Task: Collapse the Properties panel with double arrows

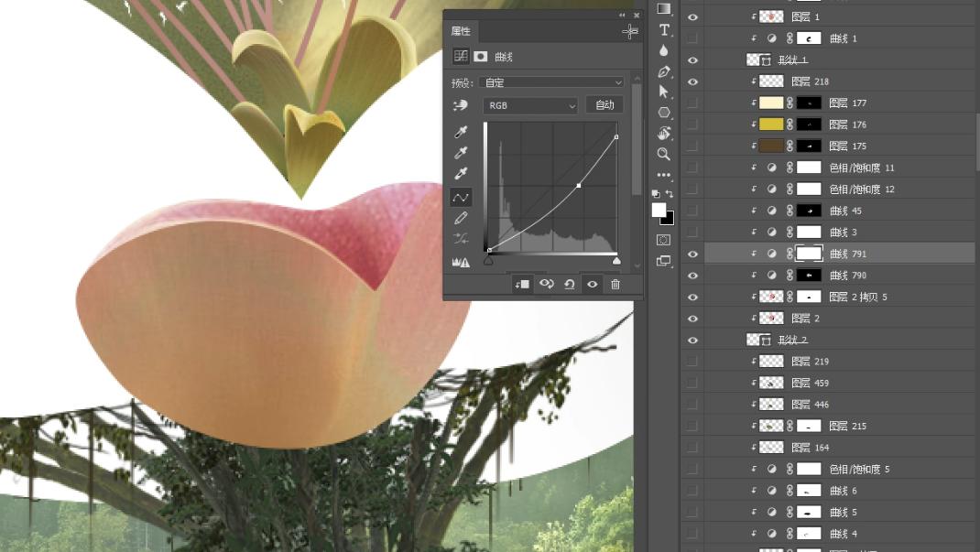Action: pyautogui.click(x=622, y=15)
